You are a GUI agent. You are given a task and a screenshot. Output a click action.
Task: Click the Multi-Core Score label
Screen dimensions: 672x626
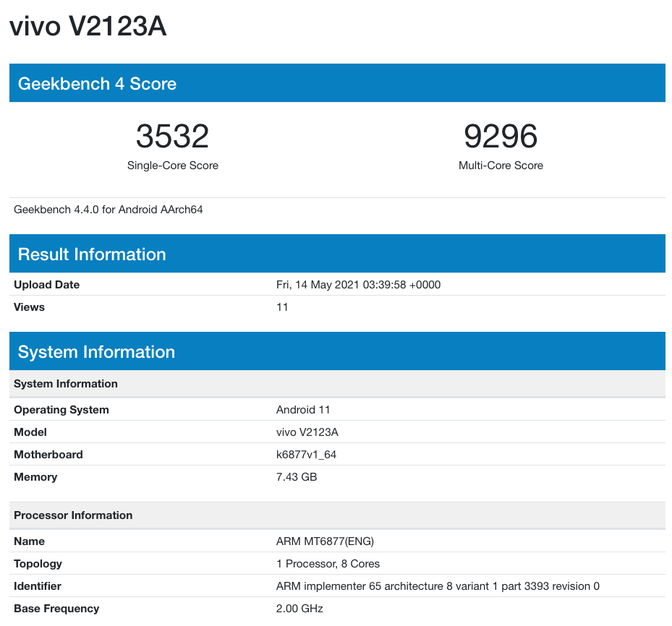pyautogui.click(x=501, y=166)
